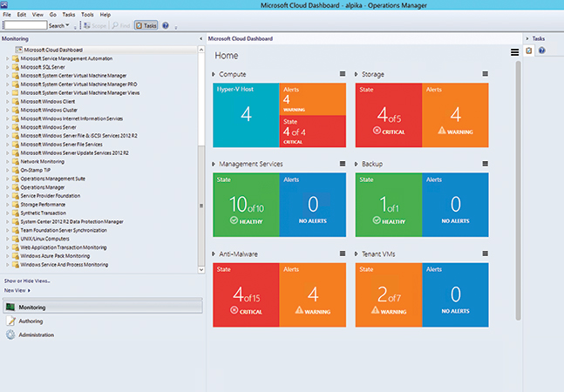Click the Administration workspace gear icon

click(10, 335)
